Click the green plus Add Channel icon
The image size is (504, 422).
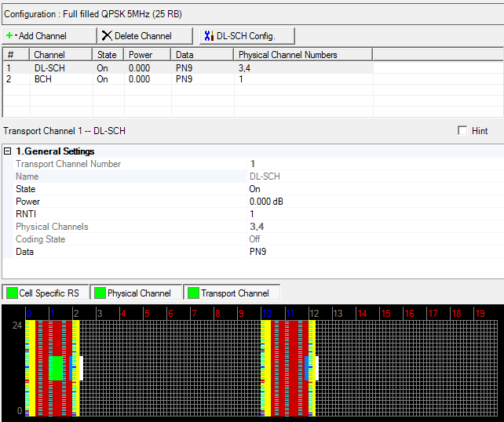10,36
